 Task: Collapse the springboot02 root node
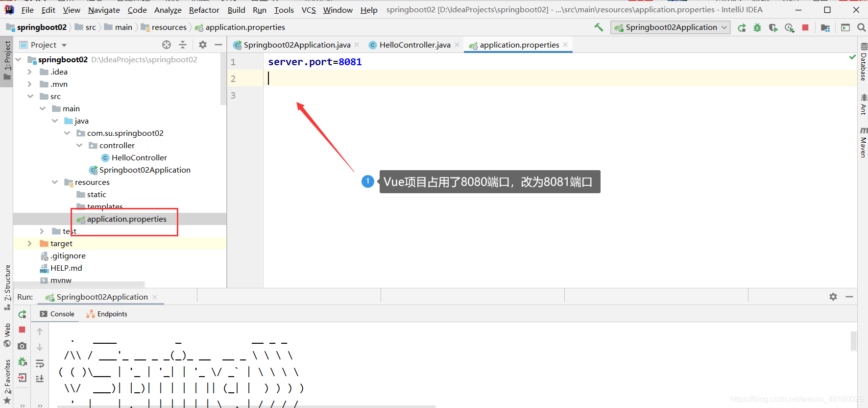coord(19,59)
